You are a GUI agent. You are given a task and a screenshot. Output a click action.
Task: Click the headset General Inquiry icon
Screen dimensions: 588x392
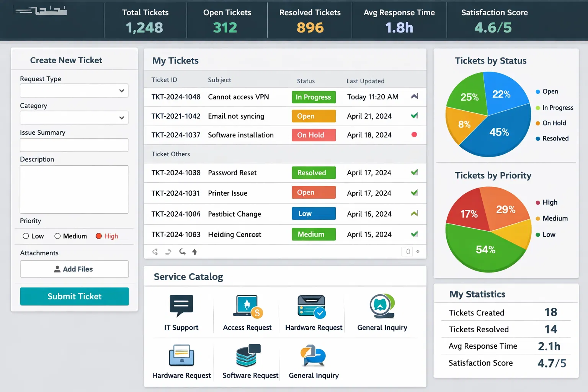(x=382, y=306)
